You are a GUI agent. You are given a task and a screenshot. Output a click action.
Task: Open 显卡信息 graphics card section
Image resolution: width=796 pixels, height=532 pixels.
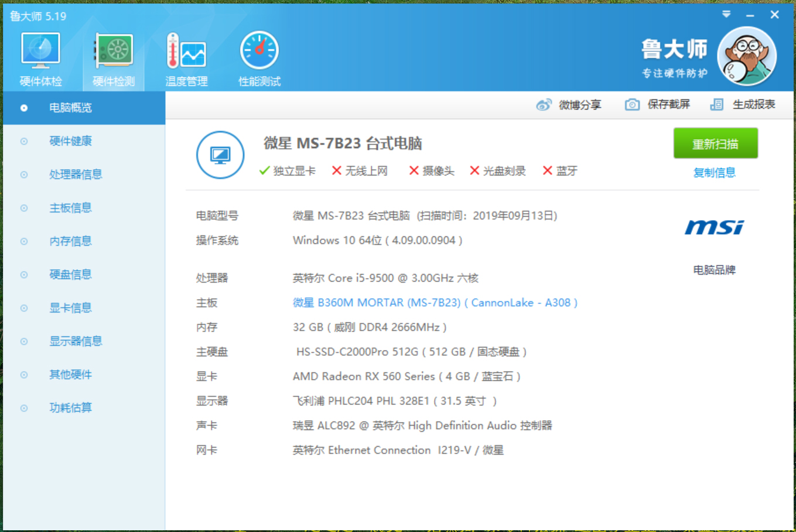click(x=71, y=308)
